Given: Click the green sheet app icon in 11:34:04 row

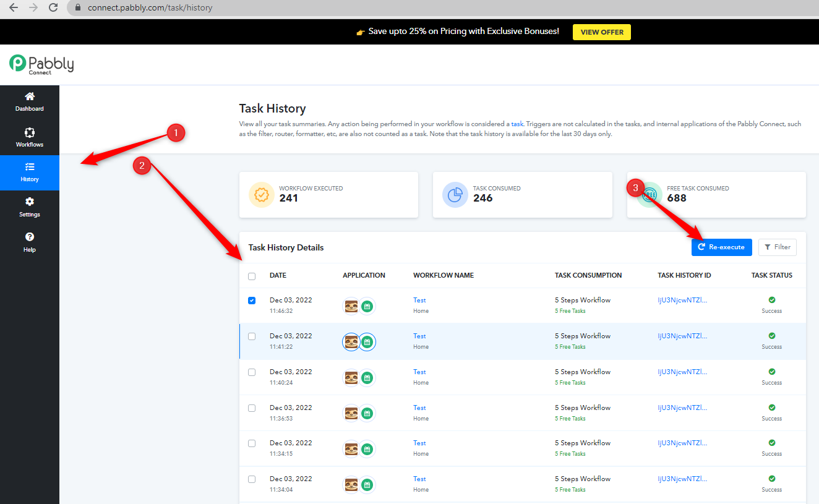Looking at the screenshot, I should pyautogui.click(x=367, y=485).
